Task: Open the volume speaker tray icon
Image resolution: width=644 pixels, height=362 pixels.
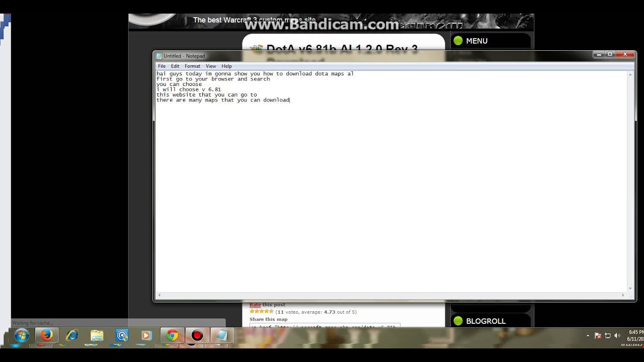Action: pos(617,335)
